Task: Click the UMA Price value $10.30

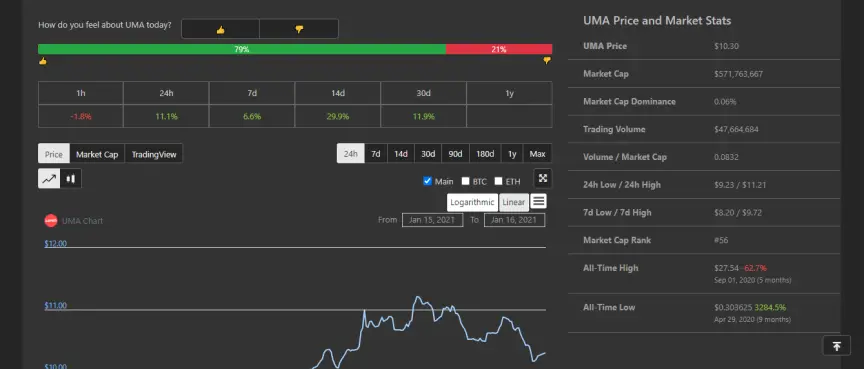Action: (x=726, y=46)
